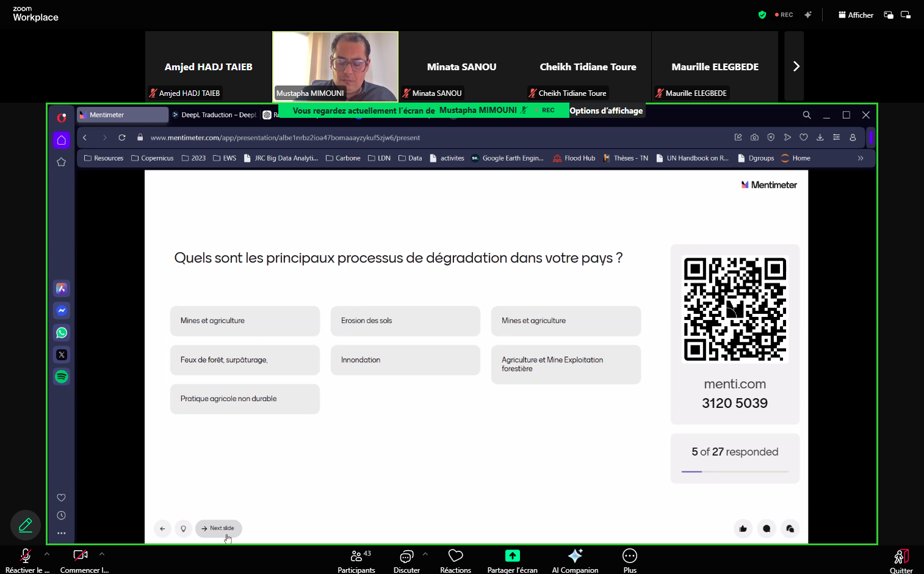This screenshot has width=924, height=574.
Task: Click the Next slide button
Action: [218, 528]
